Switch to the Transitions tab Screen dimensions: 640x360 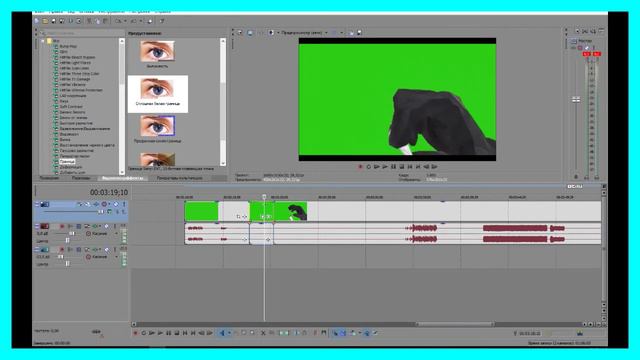[81, 178]
